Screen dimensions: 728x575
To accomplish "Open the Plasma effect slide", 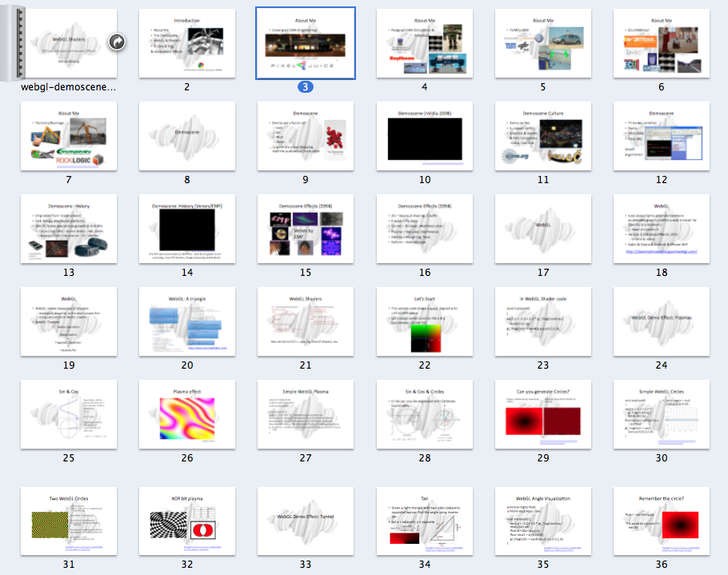I will click(x=186, y=414).
